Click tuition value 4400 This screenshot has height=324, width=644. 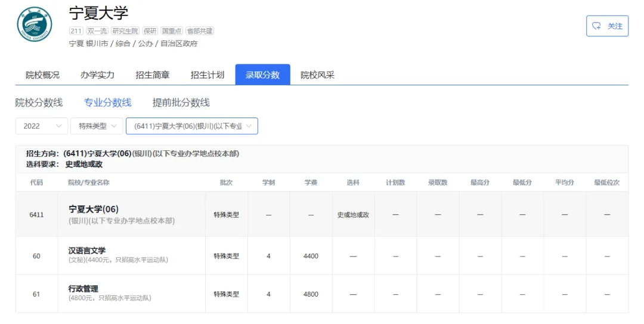point(311,256)
